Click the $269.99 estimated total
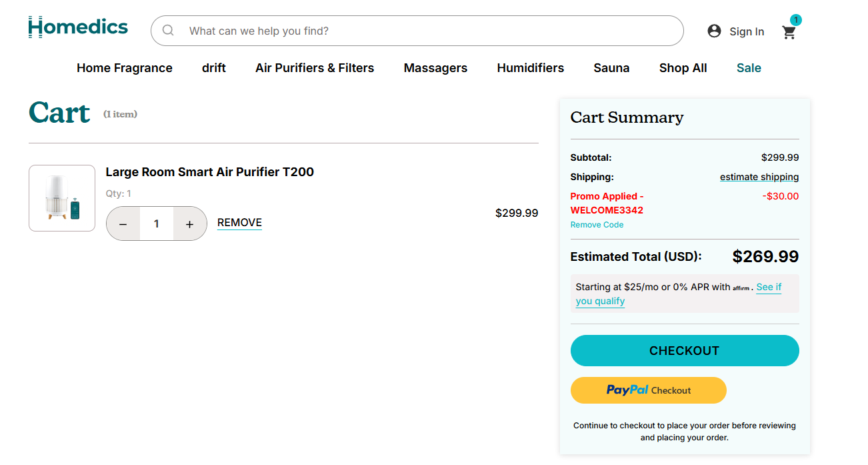The width and height of the screenshot is (868, 465). pos(765,257)
